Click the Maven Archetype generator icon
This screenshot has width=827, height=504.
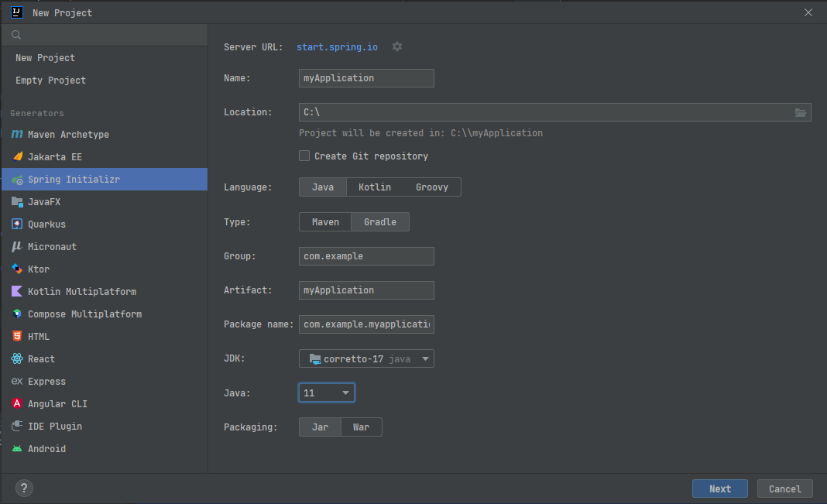click(17, 134)
